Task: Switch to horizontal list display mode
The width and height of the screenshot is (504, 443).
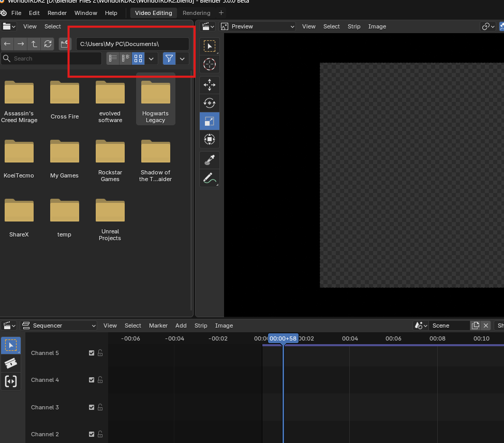Action: tap(125, 58)
